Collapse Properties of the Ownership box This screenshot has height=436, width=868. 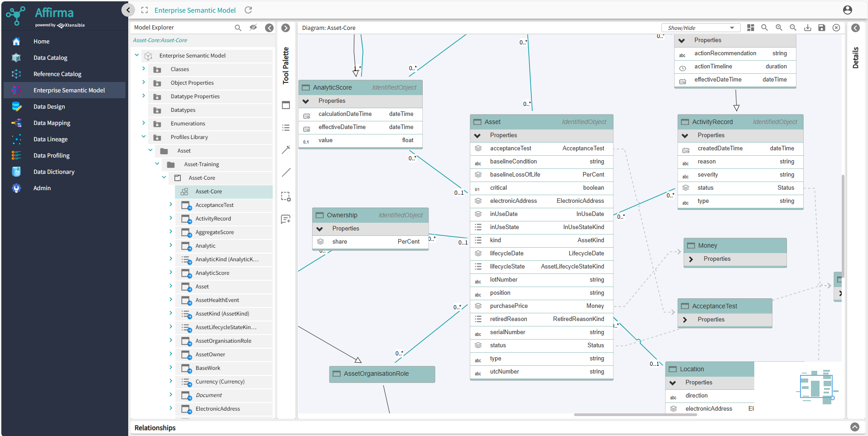pos(320,229)
